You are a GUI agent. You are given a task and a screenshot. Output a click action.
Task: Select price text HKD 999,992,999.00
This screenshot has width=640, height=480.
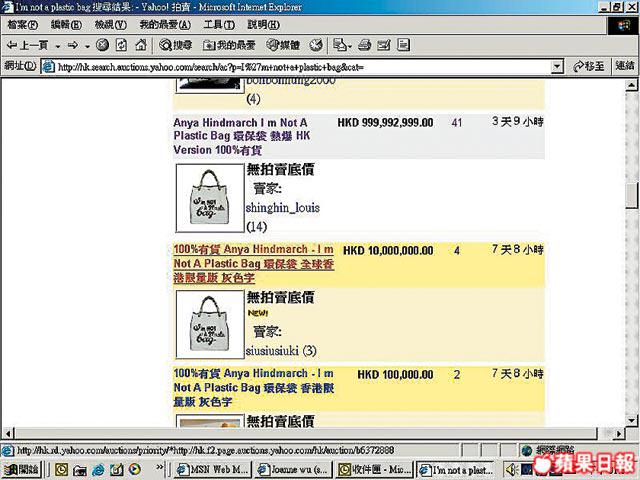385,122
